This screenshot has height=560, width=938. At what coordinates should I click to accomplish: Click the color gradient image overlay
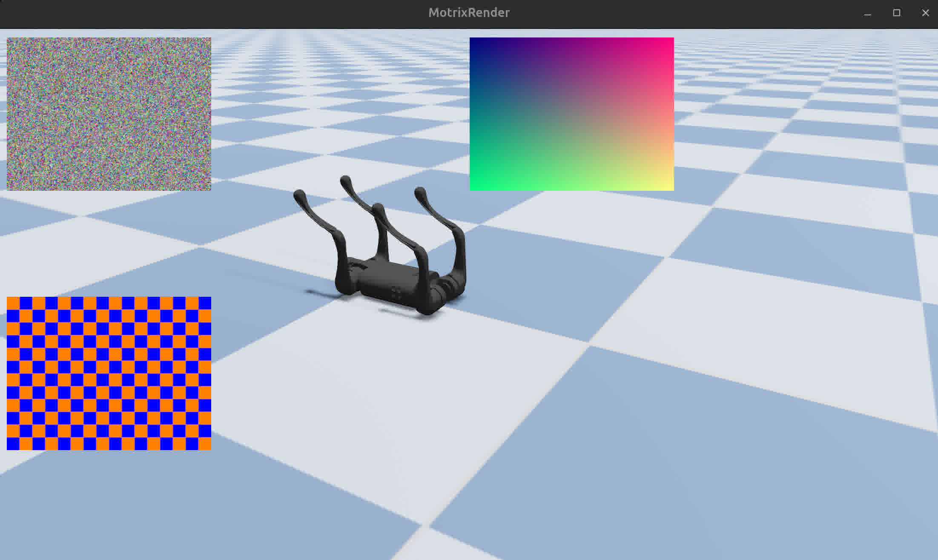(x=571, y=114)
